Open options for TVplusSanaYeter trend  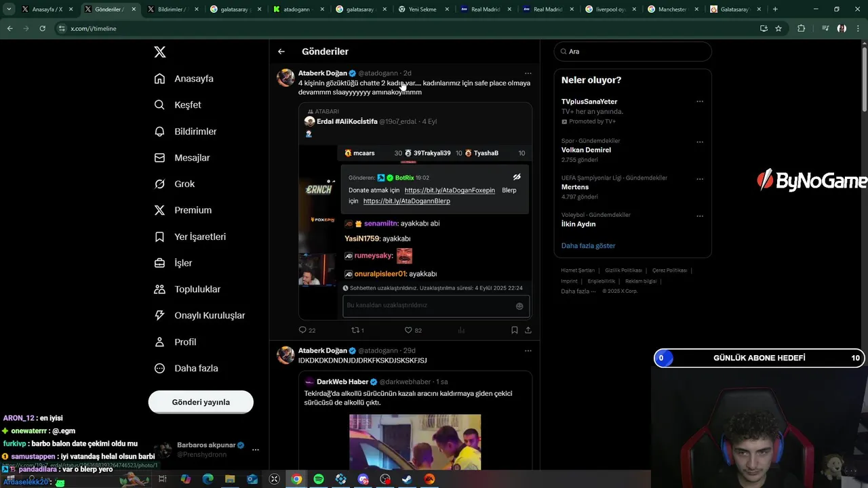pyautogui.click(x=700, y=102)
